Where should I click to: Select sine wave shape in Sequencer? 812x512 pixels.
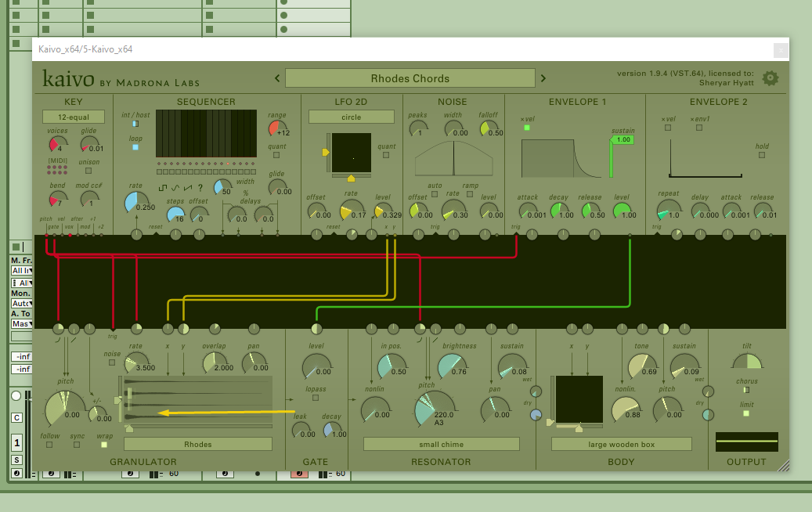[x=175, y=188]
